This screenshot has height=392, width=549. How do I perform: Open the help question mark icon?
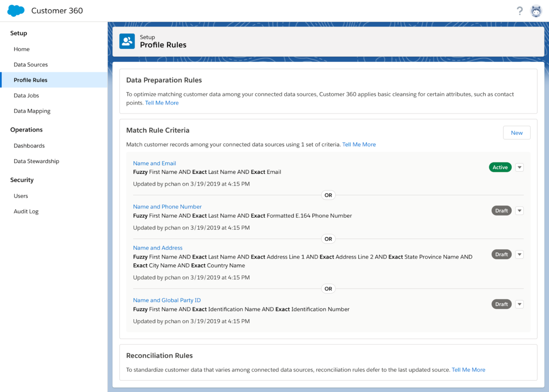click(519, 11)
